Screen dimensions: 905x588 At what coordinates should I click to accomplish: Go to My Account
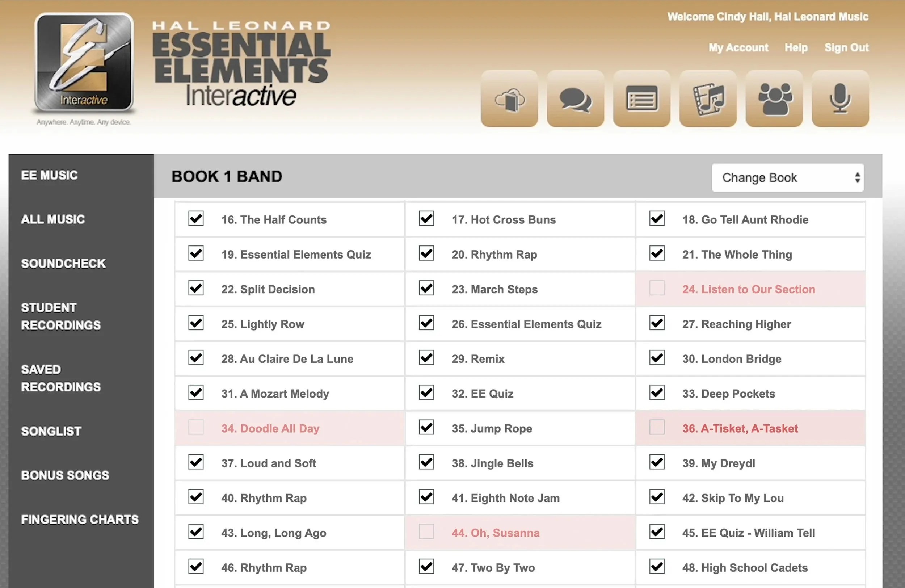pos(738,47)
